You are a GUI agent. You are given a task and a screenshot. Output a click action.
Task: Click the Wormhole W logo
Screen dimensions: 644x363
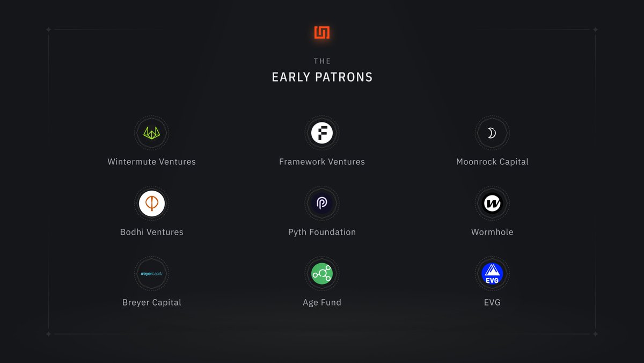[492, 203]
